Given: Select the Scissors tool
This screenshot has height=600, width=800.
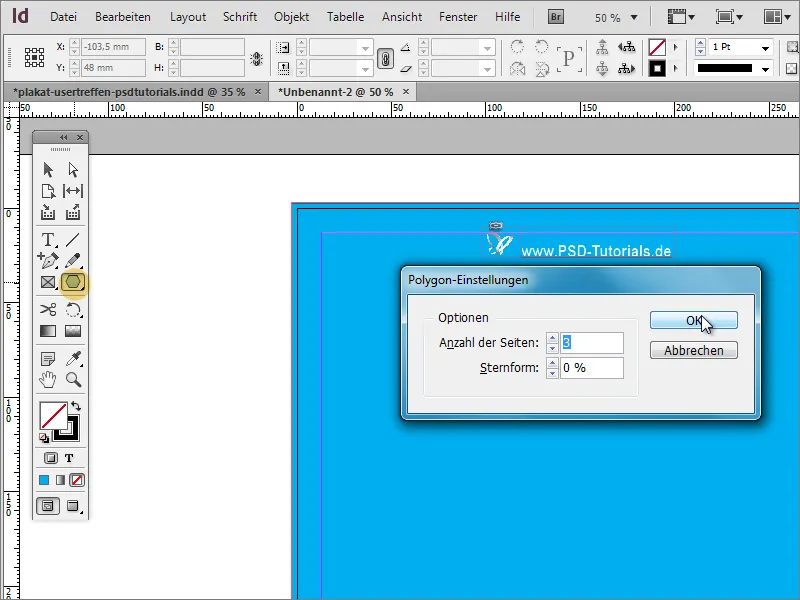Looking at the screenshot, I should coord(48,310).
